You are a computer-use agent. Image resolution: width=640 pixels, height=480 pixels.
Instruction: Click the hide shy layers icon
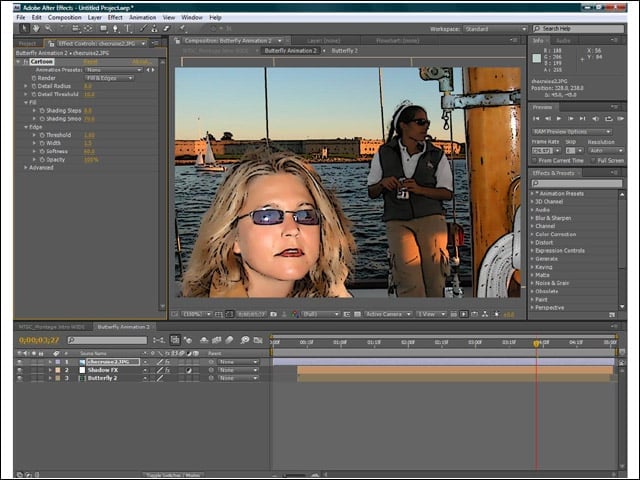coord(204,340)
